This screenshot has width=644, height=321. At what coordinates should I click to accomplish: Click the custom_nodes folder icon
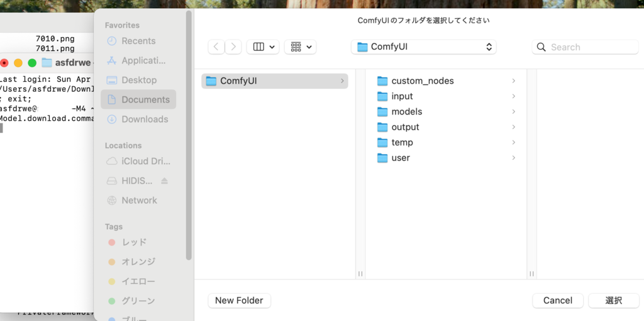tap(382, 81)
